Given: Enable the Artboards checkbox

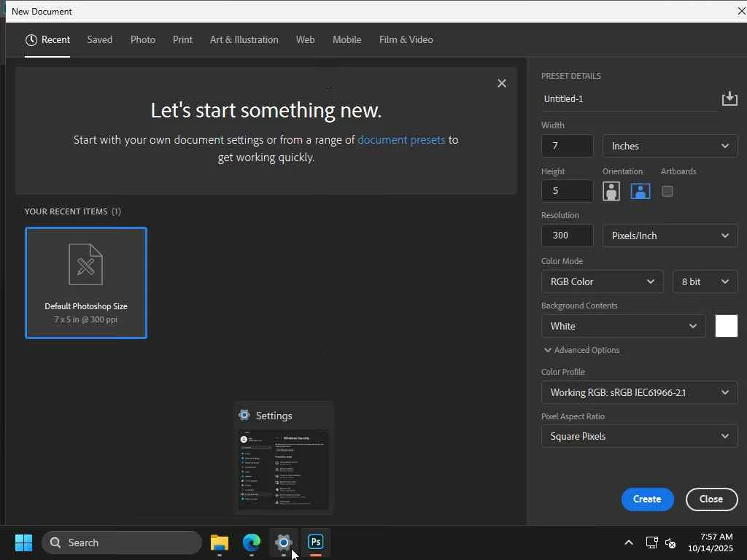Looking at the screenshot, I should point(667,192).
